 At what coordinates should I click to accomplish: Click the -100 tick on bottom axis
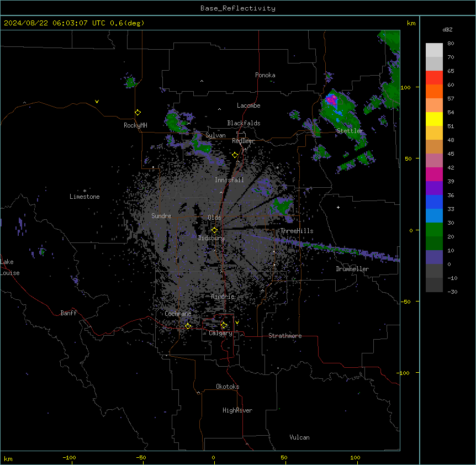[69, 457]
